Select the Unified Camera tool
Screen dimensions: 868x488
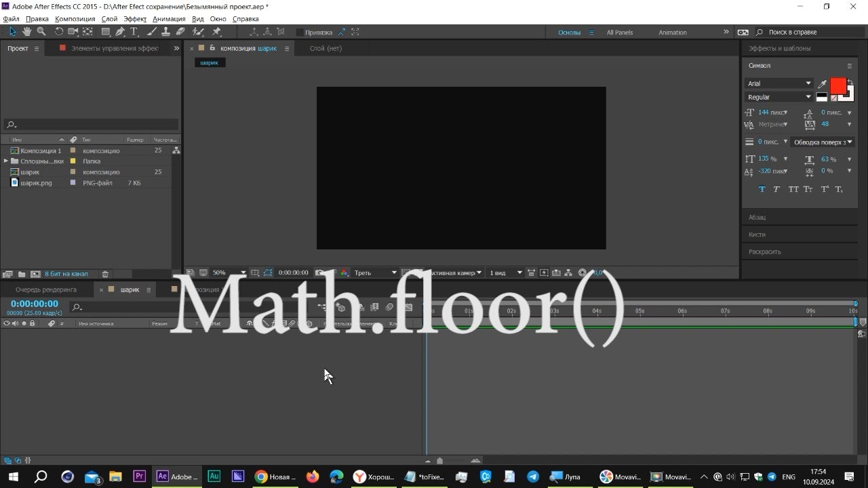pos(73,32)
